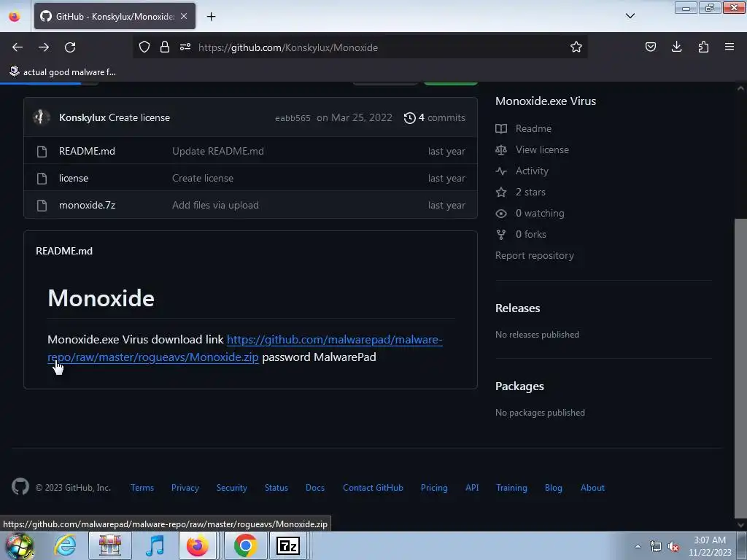Launch Internet Explorer from the taskbar

pyautogui.click(x=65, y=545)
